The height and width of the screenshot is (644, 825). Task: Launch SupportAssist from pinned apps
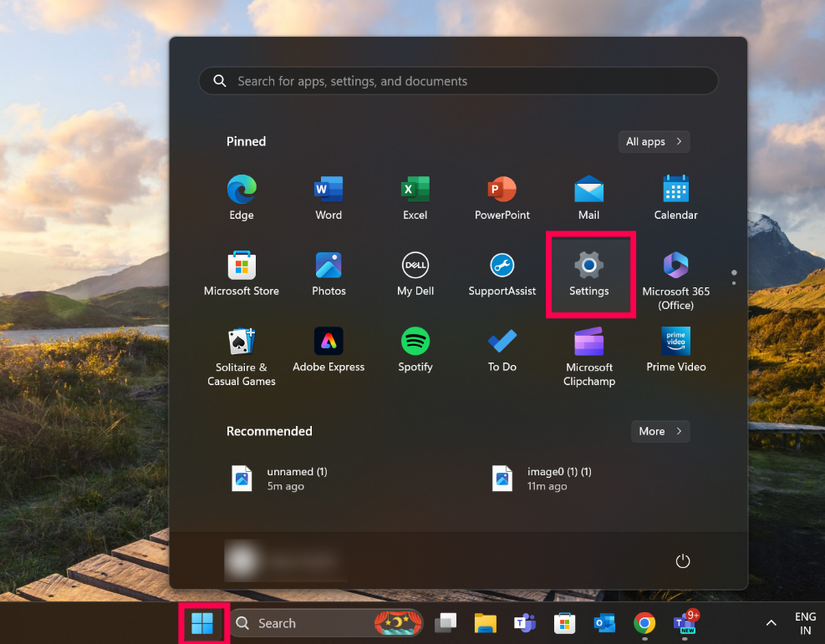[502, 274]
